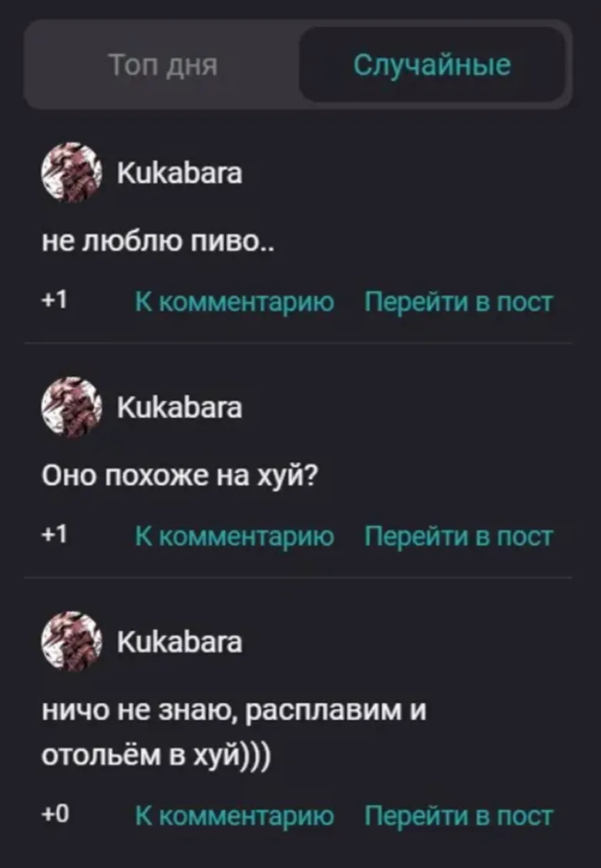Screen dimensions: 601x868
Task: Select the +1 rating under не люблю пиво
Action: 55,300
